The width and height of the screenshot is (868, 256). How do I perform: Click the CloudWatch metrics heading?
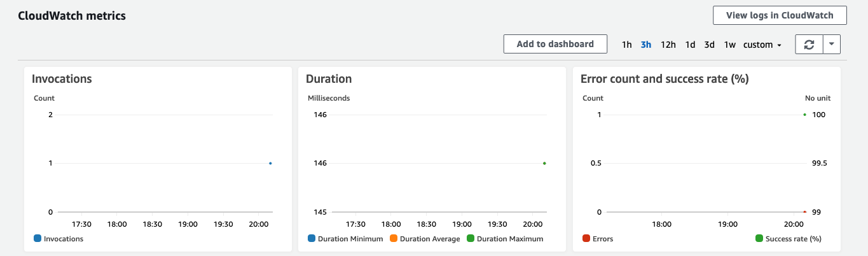(72, 16)
